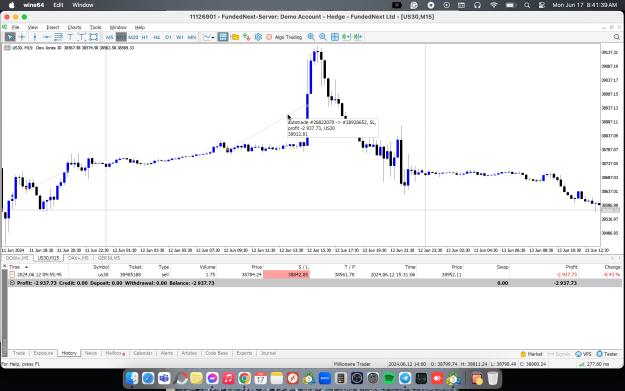Zoom in on the chart
Screen dimensions: 625x391
pos(311,37)
